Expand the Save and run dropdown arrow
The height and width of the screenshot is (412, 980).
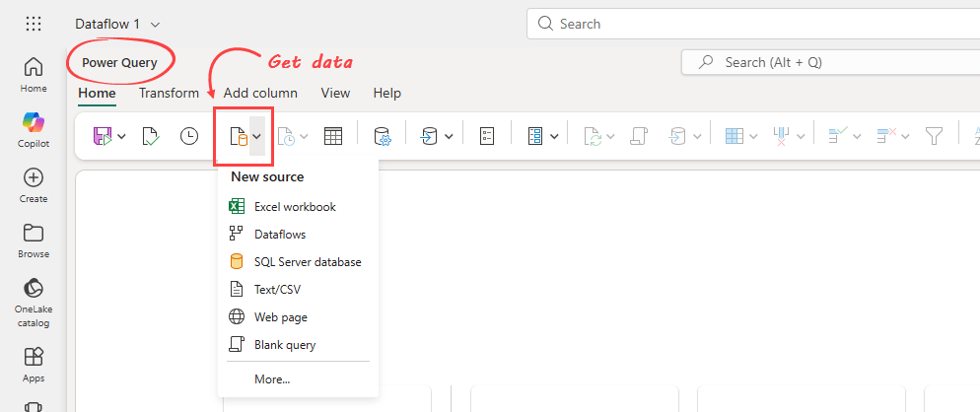[x=122, y=136]
